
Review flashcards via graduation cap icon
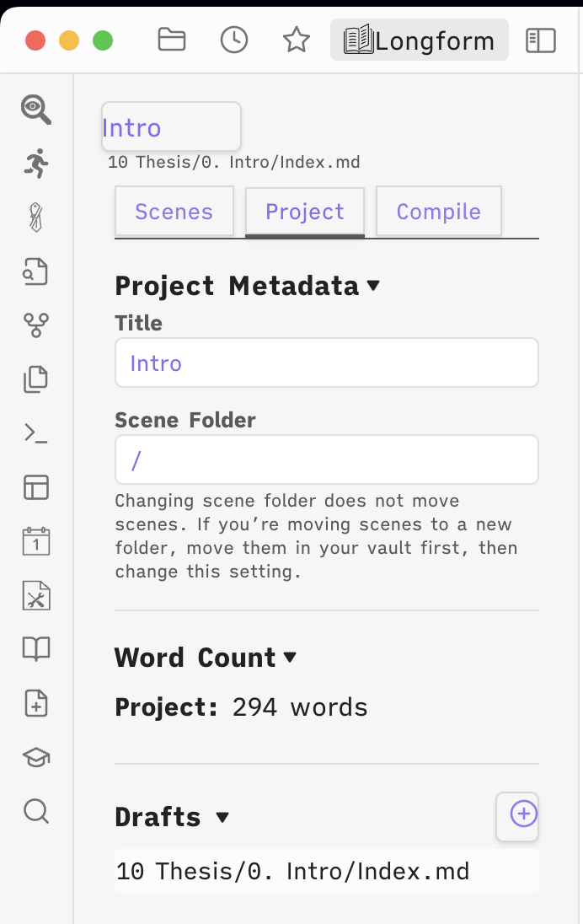35,757
